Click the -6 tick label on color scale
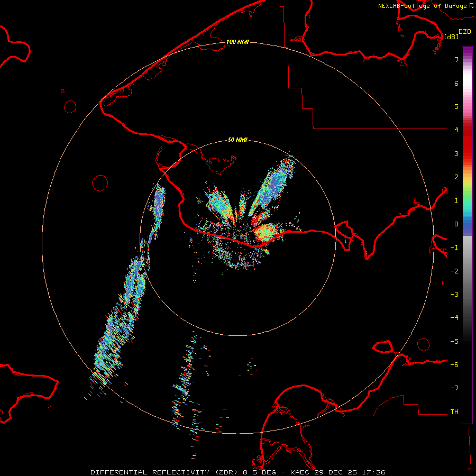 pyautogui.click(x=454, y=365)
